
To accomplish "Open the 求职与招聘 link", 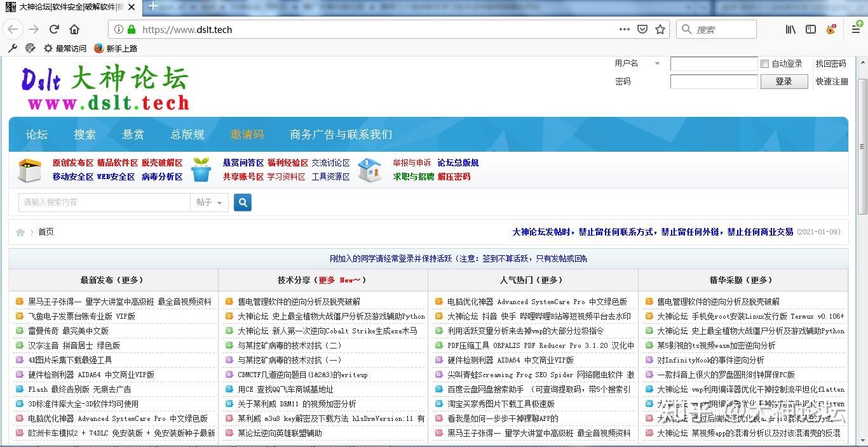I will click(414, 177).
